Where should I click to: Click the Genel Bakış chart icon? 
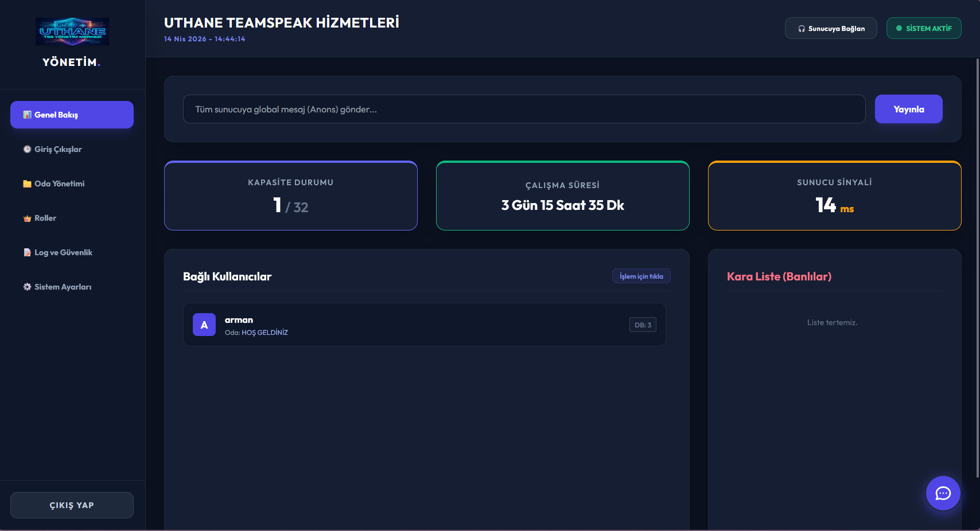coord(27,115)
